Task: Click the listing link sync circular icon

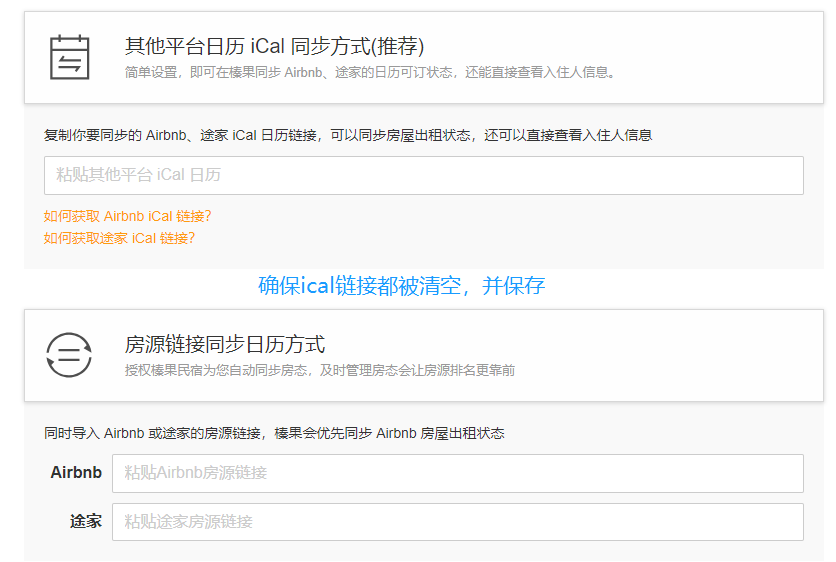Action: 69,355
